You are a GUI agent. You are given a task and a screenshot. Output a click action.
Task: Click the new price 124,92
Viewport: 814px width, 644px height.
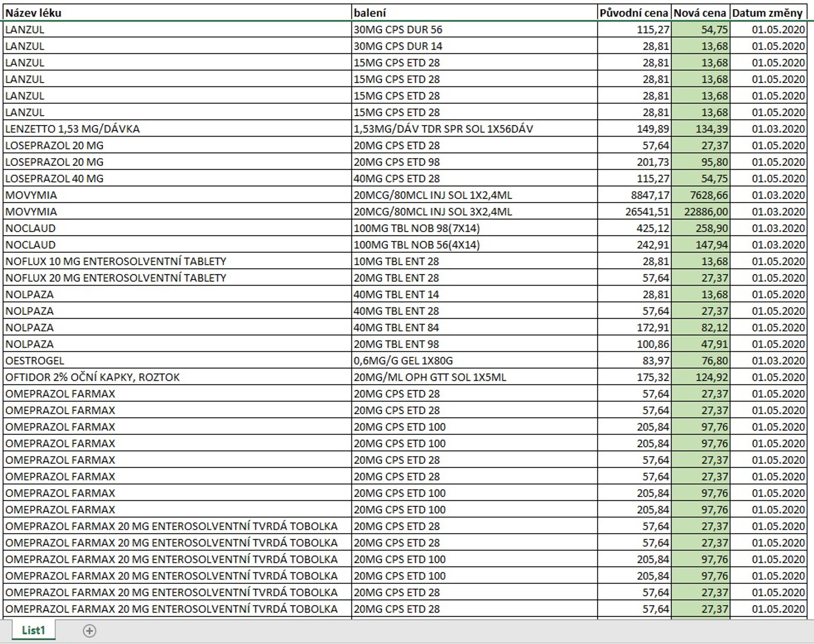tap(701, 377)
